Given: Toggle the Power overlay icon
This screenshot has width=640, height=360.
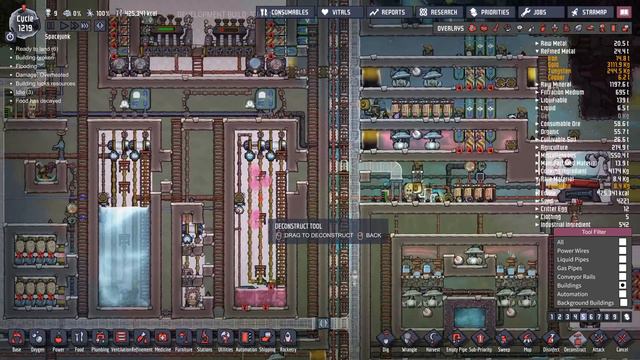Looking at the screenshot, I should click(x=484, y=28).
